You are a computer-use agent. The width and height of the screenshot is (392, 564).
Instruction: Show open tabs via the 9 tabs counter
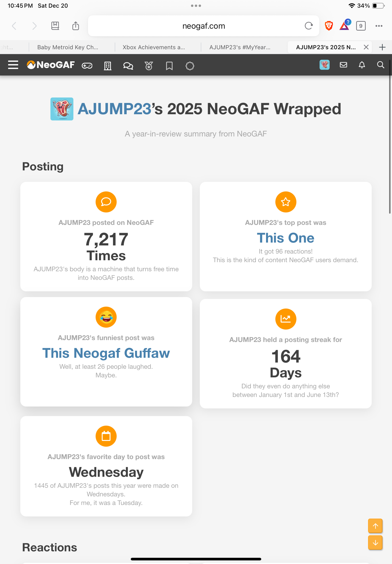(360, 26)
